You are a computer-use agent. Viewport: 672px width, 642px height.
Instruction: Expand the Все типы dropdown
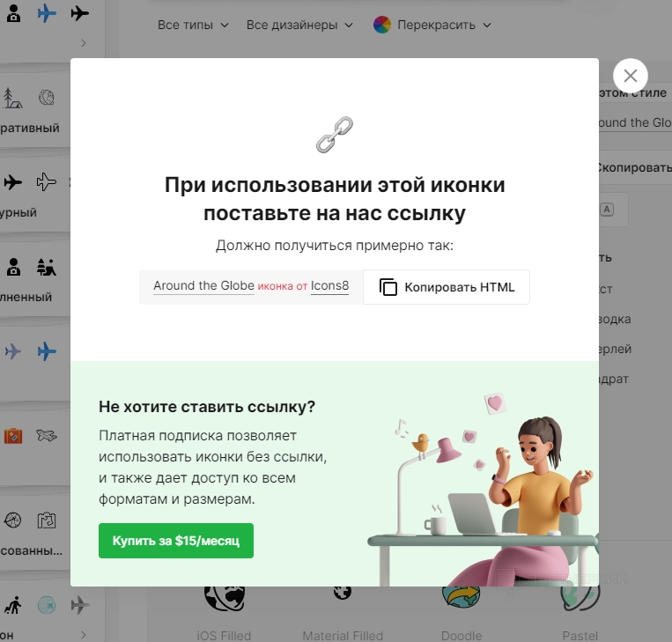pos(193,25)
